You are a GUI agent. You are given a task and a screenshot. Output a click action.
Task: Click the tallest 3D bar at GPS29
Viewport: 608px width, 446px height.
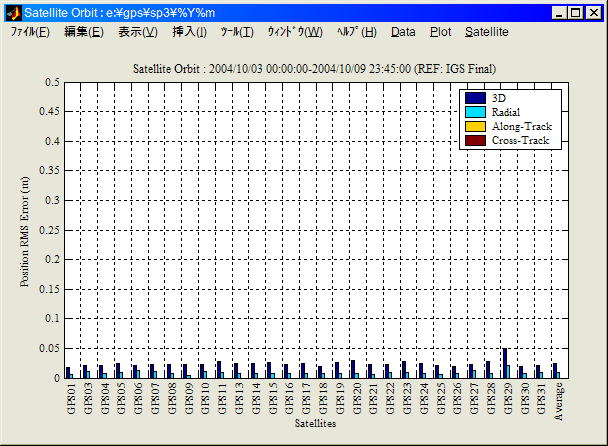pyautogui.click(x=505, y=363)
